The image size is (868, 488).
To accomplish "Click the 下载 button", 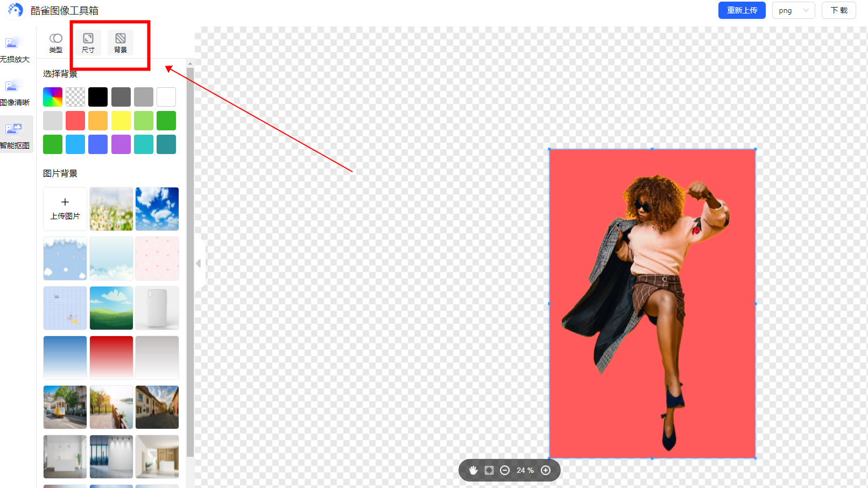I will click(x=838, y=10).
